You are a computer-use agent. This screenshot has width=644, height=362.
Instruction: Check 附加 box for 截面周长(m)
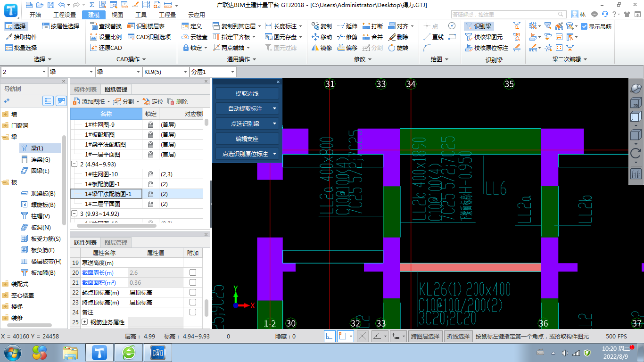tap(192, 272)
